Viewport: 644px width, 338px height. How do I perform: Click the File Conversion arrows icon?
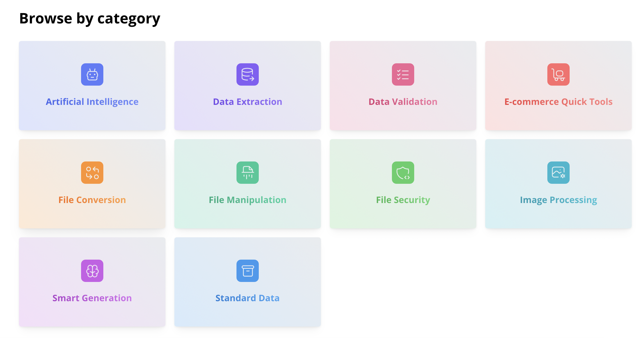click(x=92, y=173)
